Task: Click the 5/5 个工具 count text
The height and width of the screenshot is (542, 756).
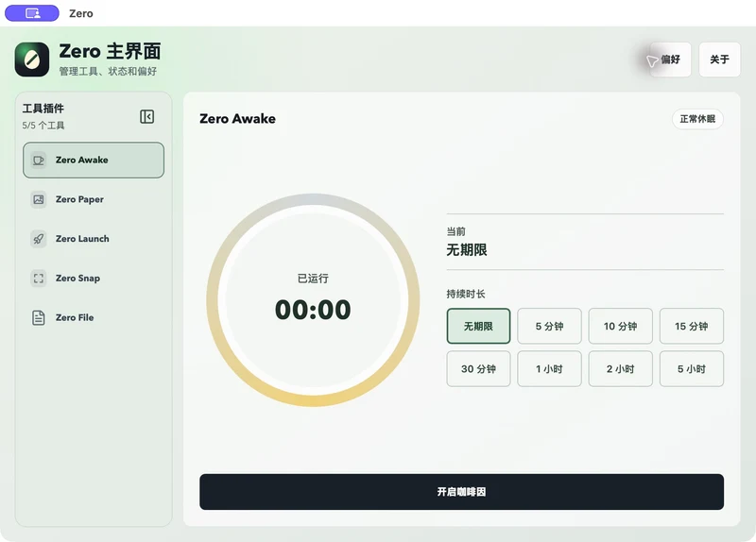Action: (43, 126)
